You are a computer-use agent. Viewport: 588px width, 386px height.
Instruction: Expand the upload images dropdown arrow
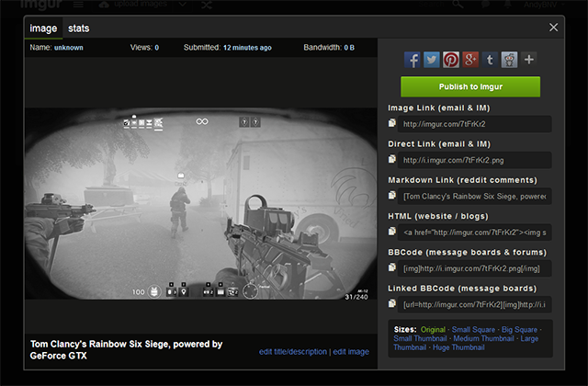[182, 4]
